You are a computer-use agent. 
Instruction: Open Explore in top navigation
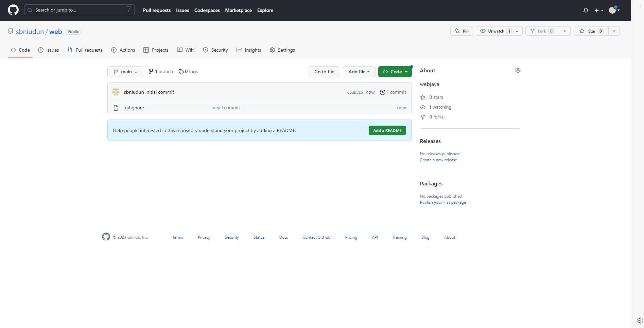[x=265, y=11]
